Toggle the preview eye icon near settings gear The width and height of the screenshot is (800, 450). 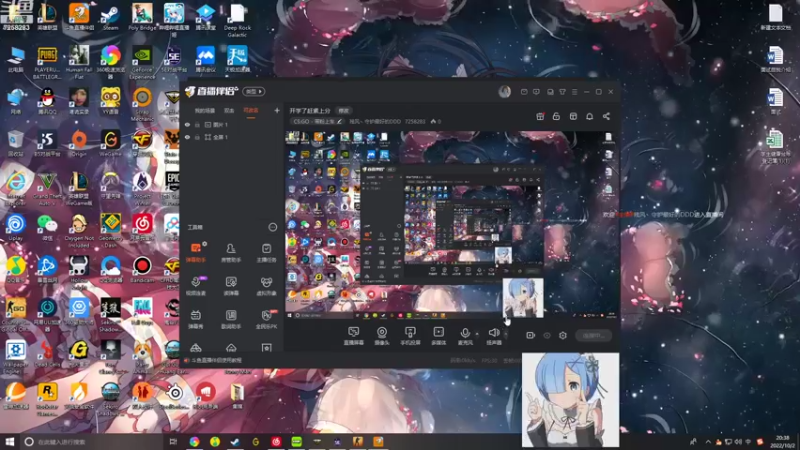pos(547,335)
